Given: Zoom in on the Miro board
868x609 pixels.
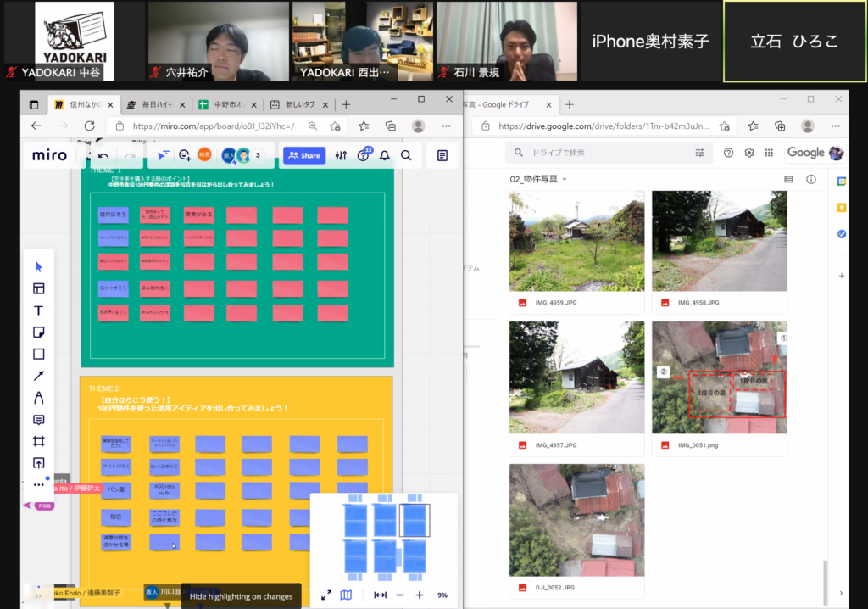Looking at the screenshot, I should [420, 595].
